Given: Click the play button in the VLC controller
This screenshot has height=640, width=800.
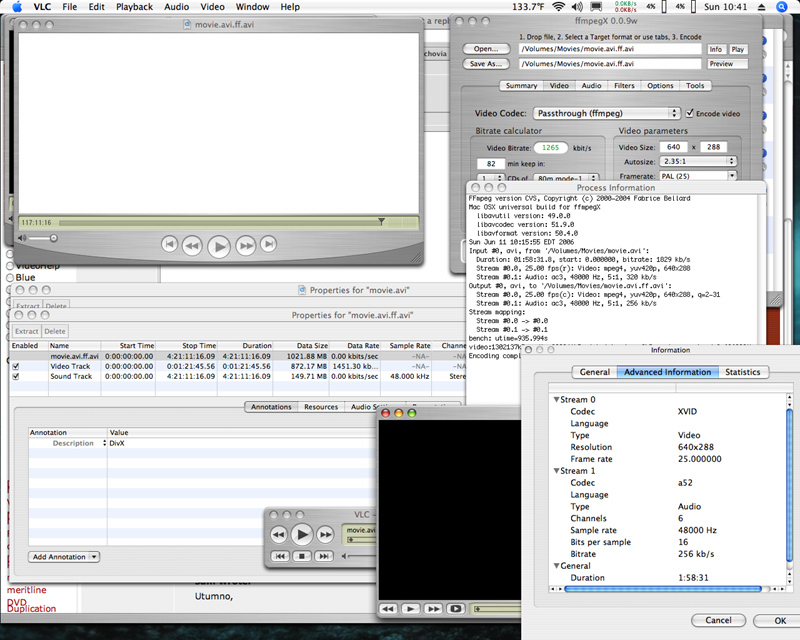Looking at the screenshot, I should pyautogui.click(x=302, y=534).
